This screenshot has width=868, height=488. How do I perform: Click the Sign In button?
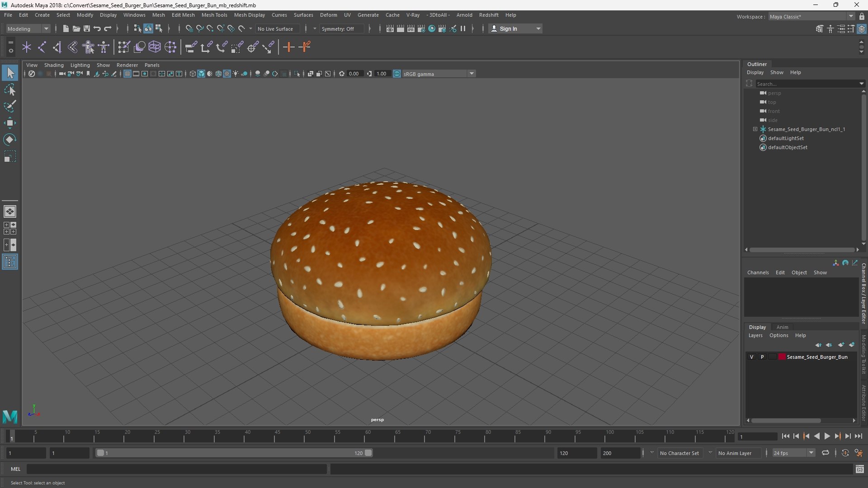coord(515,28)
